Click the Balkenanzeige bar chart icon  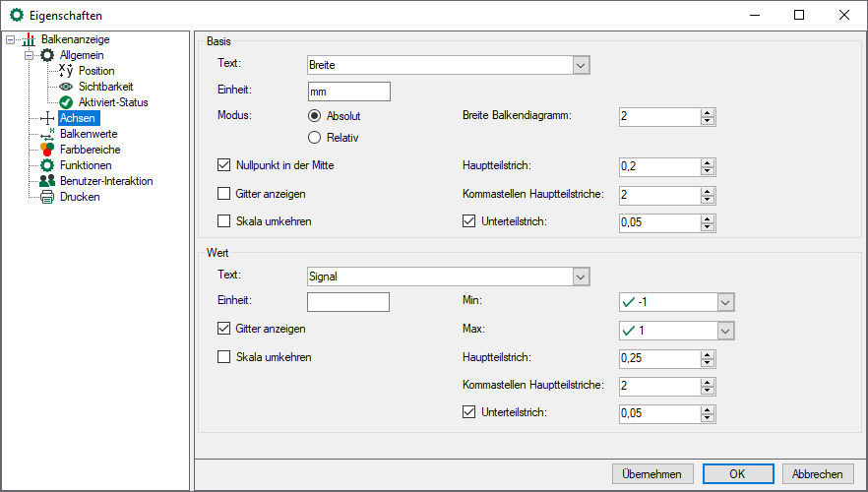28,39
